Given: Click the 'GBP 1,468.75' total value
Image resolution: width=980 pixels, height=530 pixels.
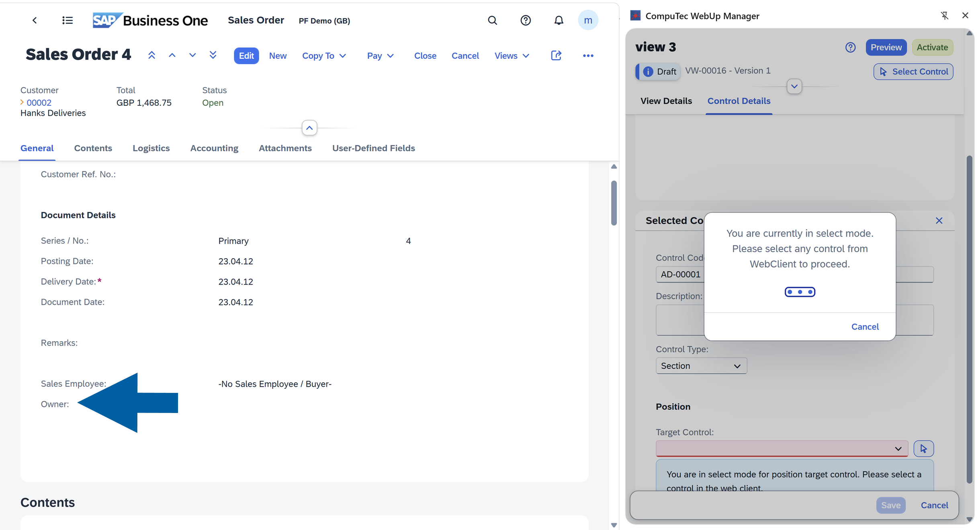Looking at the screenshot, I should [144, 103].
